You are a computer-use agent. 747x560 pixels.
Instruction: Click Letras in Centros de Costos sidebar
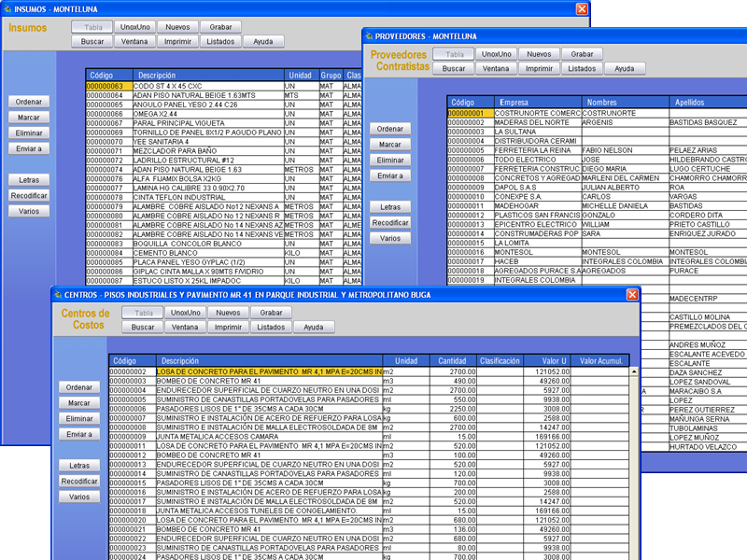point(79,466)
